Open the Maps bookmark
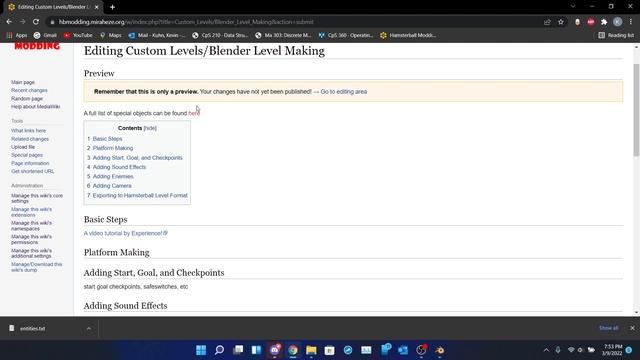 pyautogui.click(x=111, y=36)
